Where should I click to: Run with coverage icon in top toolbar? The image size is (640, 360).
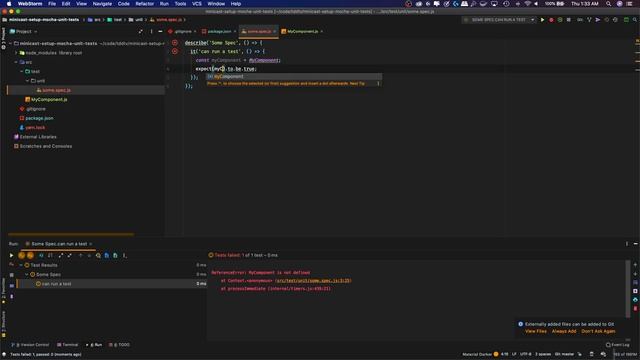point(560,20)
